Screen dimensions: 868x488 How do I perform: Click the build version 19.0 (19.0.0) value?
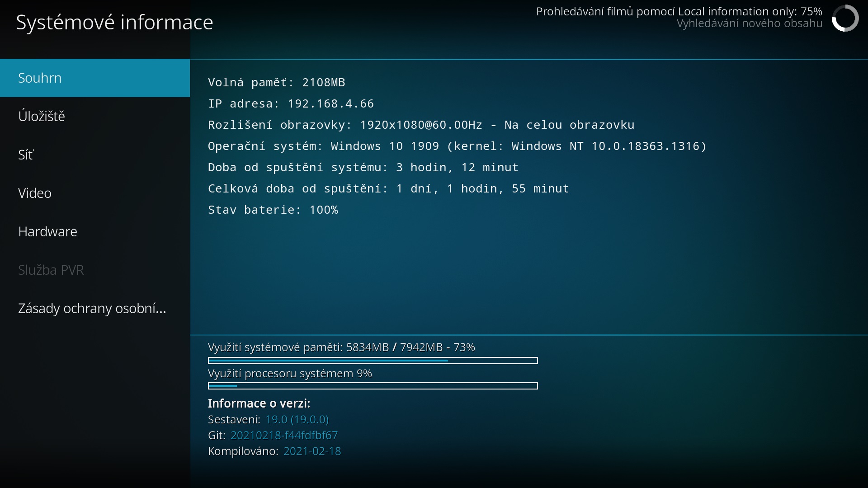coord(297,419)
